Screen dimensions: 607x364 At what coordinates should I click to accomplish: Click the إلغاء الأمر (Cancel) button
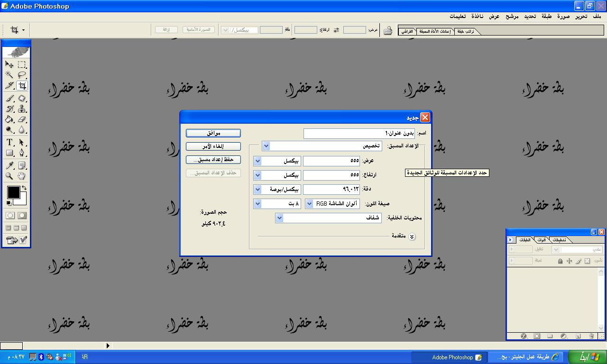click(213, 146)
